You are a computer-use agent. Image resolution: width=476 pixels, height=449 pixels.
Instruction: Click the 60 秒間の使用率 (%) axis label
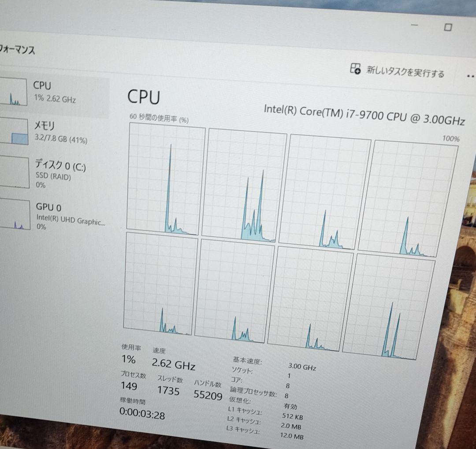[x=160, y=118]
